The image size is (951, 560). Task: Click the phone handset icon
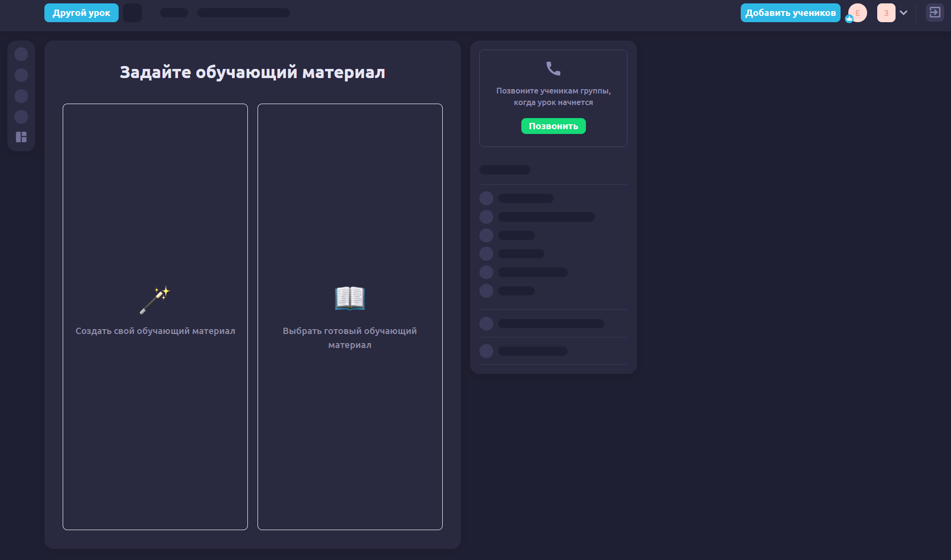point(553,68)
